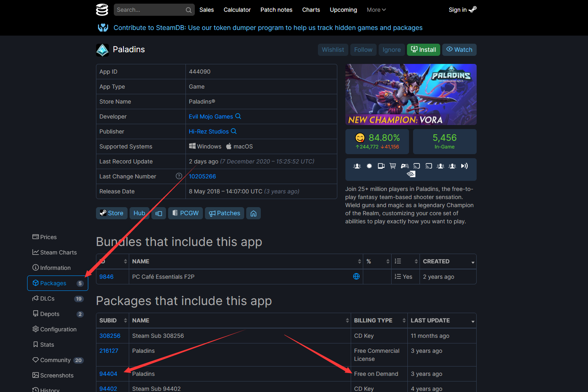Toggle Follow for Paladins

[363, 50]
